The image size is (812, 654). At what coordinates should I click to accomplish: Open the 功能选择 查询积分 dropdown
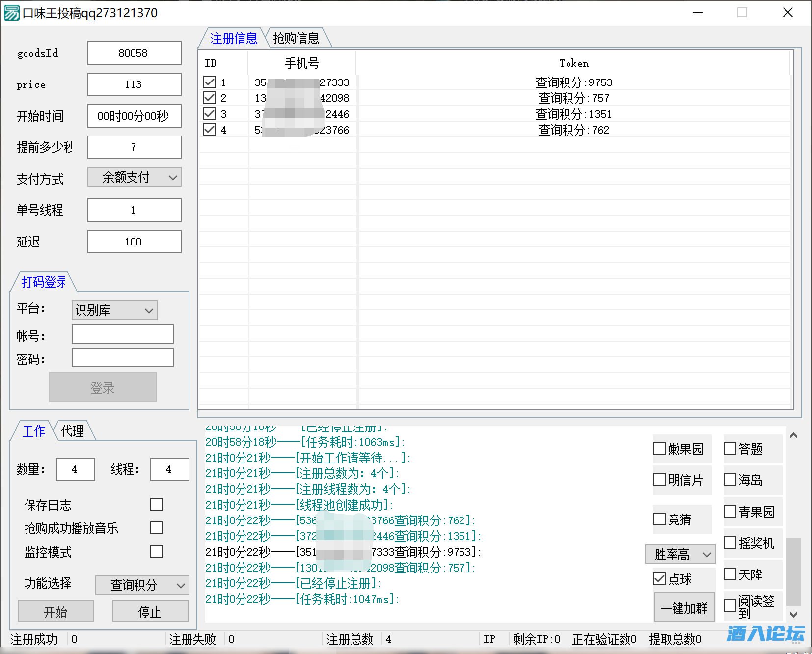pos(142,585)
